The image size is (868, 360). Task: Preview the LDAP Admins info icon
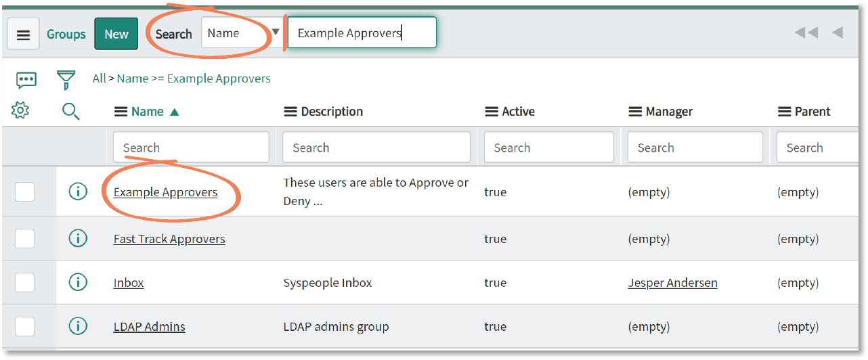tap(79, 326)
